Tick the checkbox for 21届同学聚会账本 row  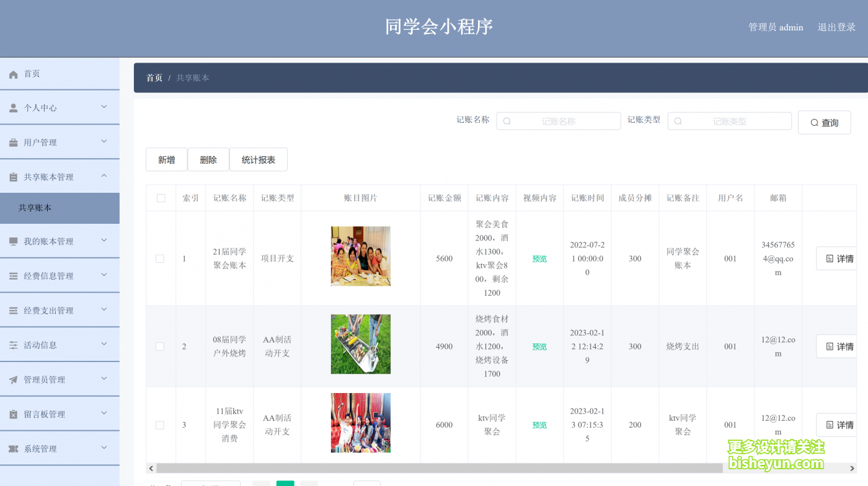pyautogui.click(x=160, y=258)
